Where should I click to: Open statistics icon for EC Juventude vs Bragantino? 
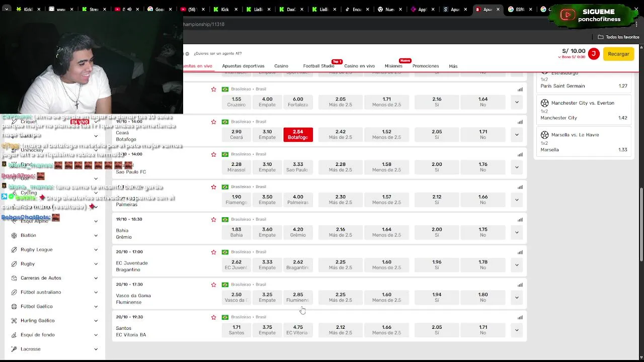[x=520, y=252]
